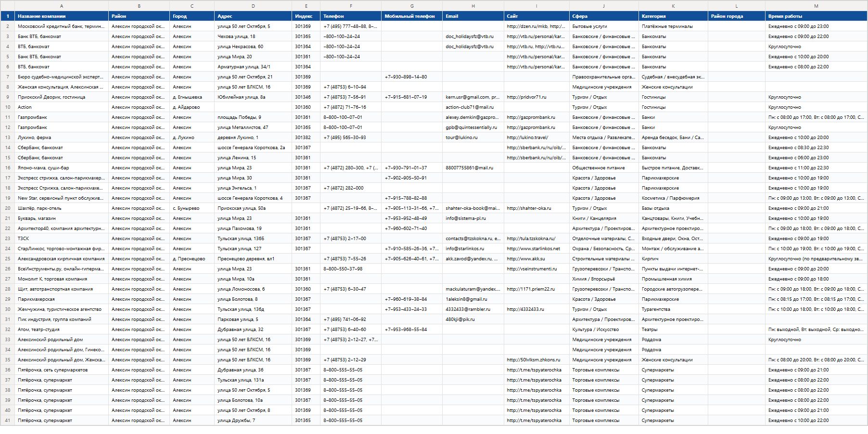Open the http://lukino.travel/ site link
The height and width of the screenshot is (434, 868).
pyautogui.click(x=527, y=138)
